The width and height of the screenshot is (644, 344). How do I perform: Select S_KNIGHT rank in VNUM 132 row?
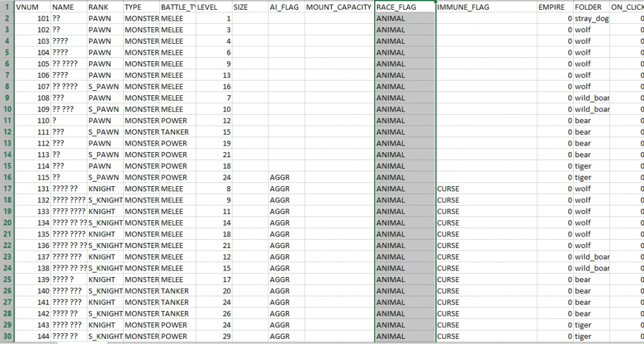click(105, 200)
